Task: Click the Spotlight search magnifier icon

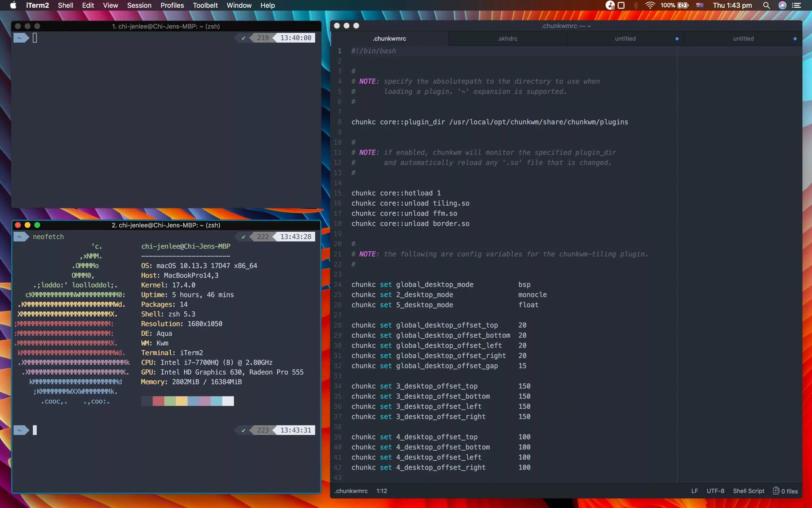Action: (766, 5)
